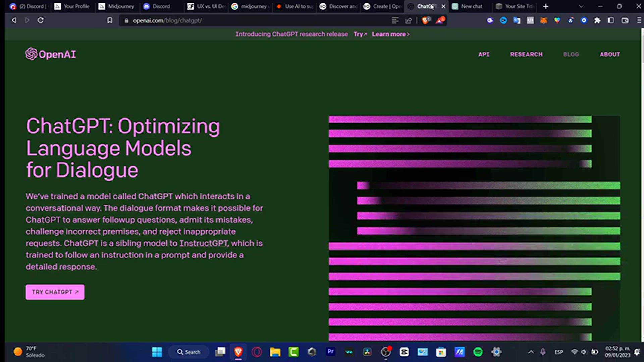Click the share icon in address bar
Screen dimensions: 644x362
pyautogui.click(x=409, y=20)
